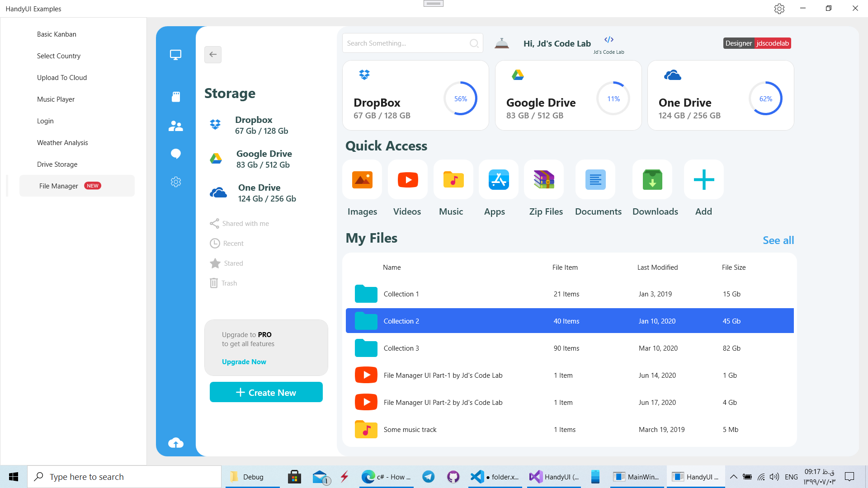Open the Trash
Image resolution: width=868 pixels, height=488 pixels.
(223, 283)
